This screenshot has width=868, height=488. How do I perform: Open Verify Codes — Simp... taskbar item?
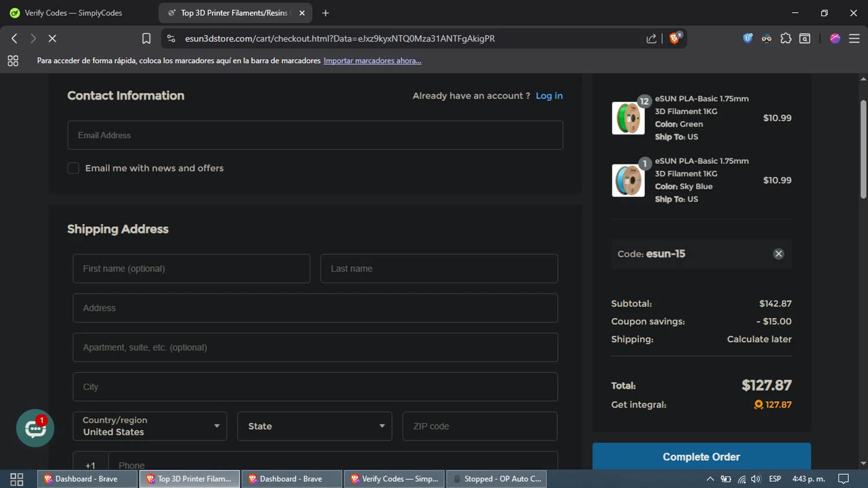pos(395,479)
